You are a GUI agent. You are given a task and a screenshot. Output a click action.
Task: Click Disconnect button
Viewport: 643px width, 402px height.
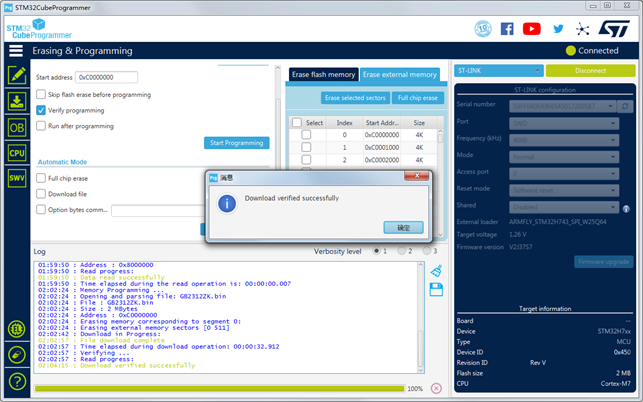591,71
